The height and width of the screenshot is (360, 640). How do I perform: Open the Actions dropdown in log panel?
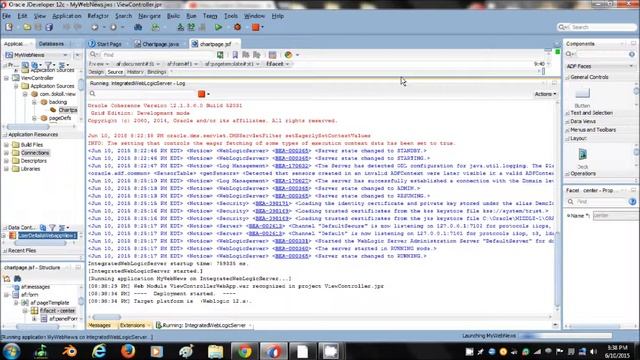[545, 94]
